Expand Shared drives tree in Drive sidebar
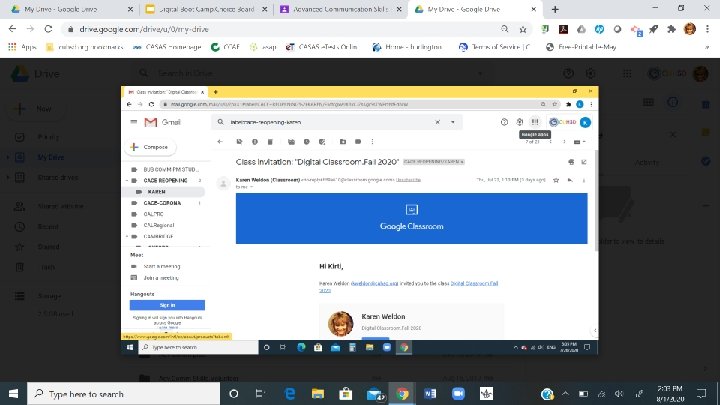 (x=8, y=177)
